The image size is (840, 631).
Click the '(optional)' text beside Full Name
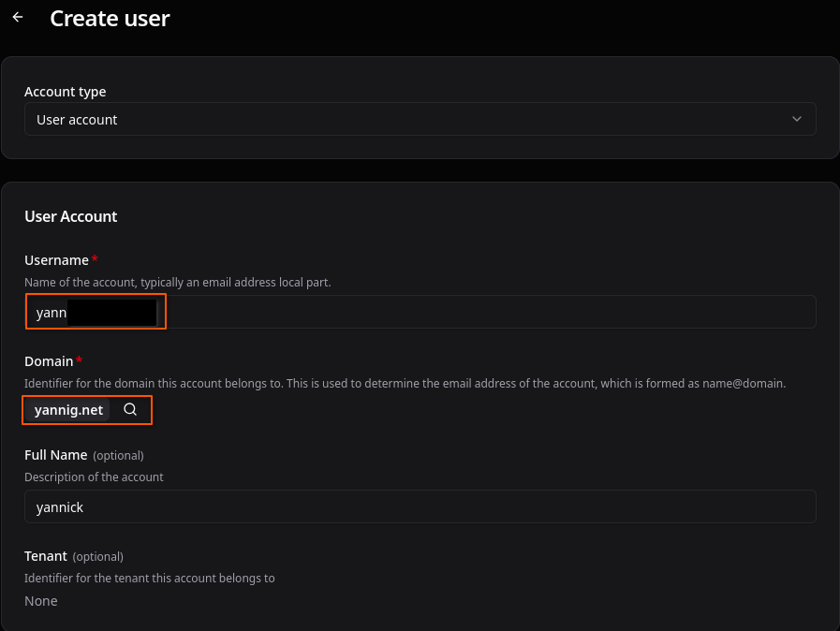tap(118, 456)
